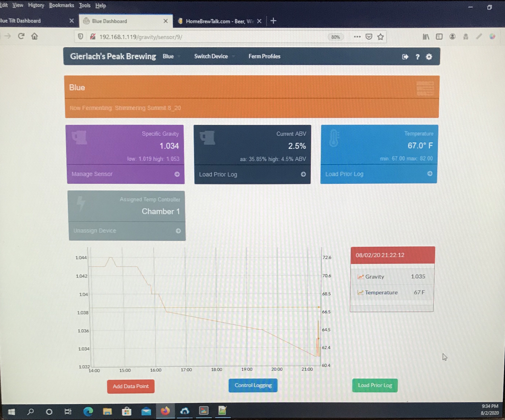
Task: Click the logout icon in navbar
Action: click(x=405, y=57)
